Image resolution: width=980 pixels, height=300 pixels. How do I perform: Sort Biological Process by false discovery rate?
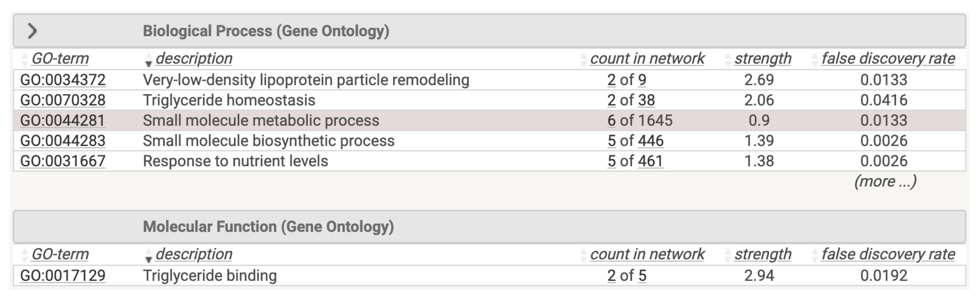[888, 59]
